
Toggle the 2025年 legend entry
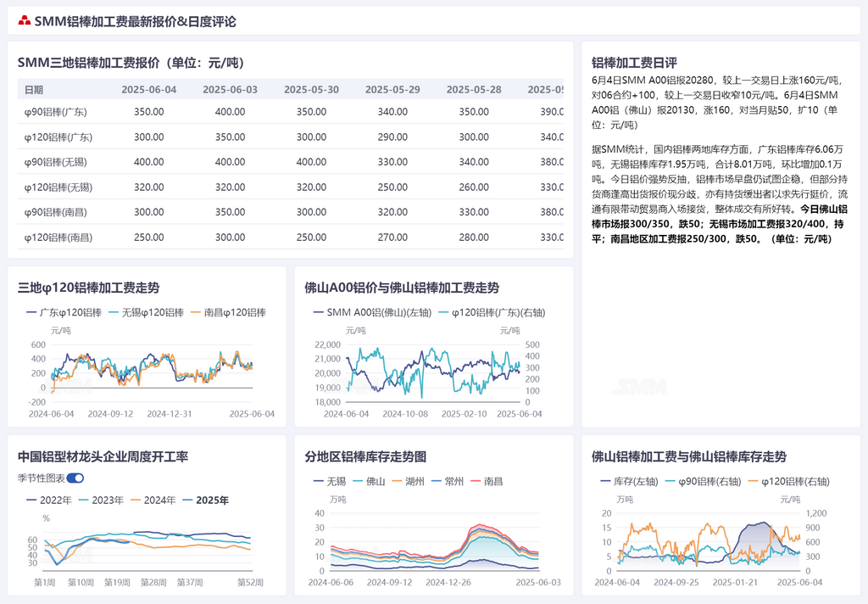pyautogui.click(x=205, y=501)
